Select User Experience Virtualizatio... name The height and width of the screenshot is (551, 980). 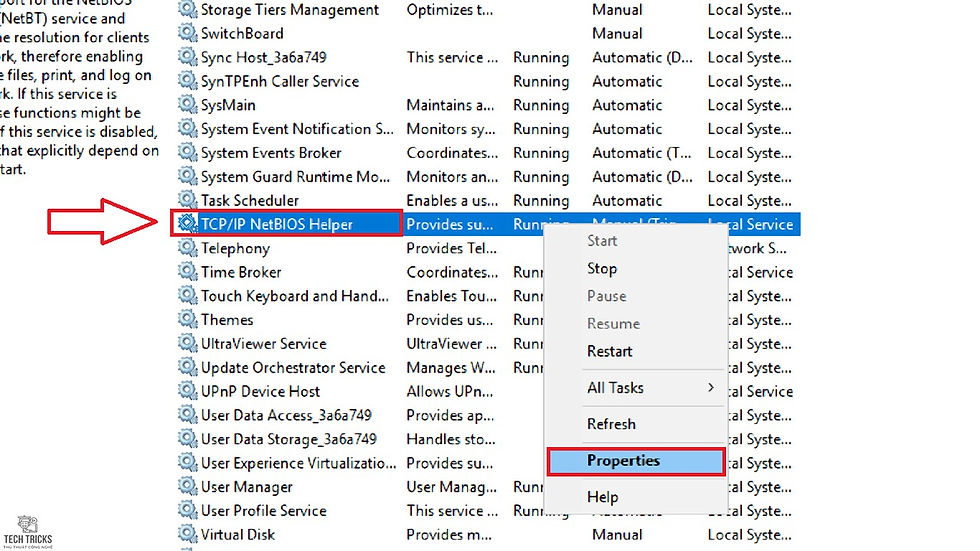[x=298, y=463]
